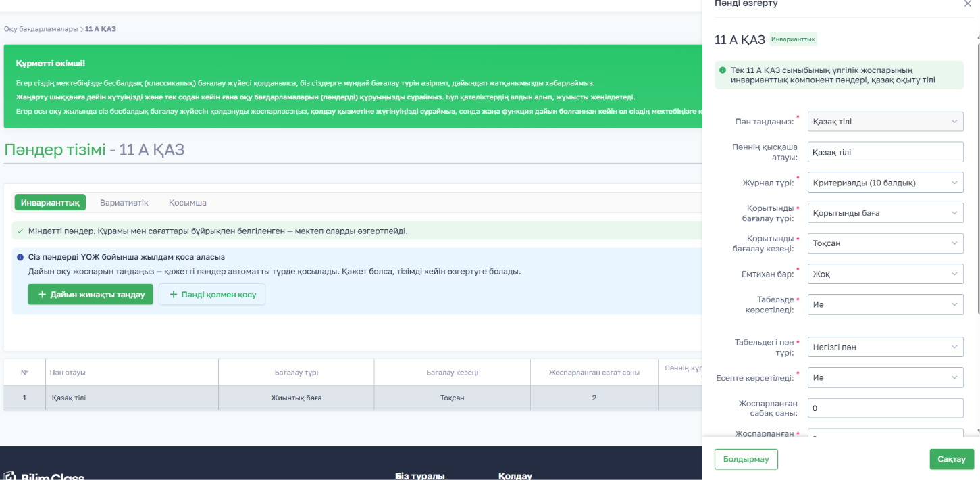The height and width of the screenshot is (480, 980).
Task: Click the row number 1 cell
Action: pyautogui.click(x=24, y=398)
